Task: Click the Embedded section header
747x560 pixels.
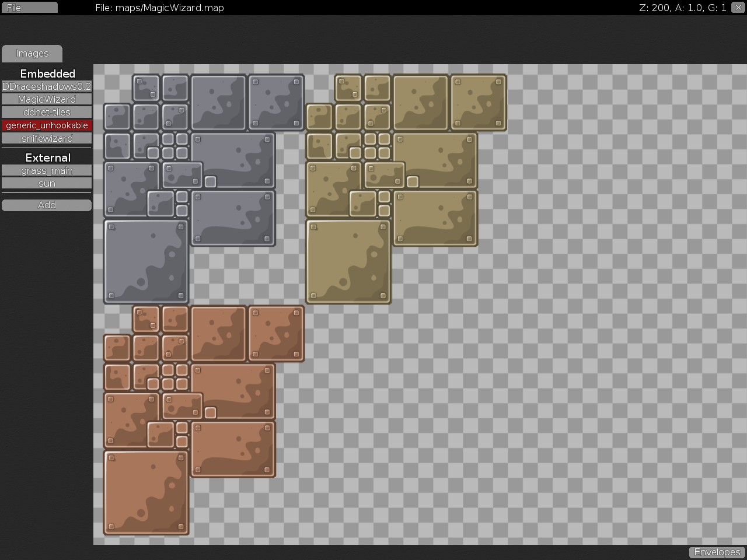Action: tap(47, 73)
